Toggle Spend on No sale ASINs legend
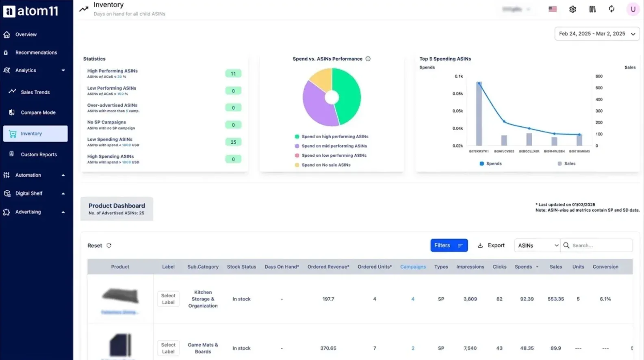The height and width of the screenshot is (360, 644). coord(323,165)
